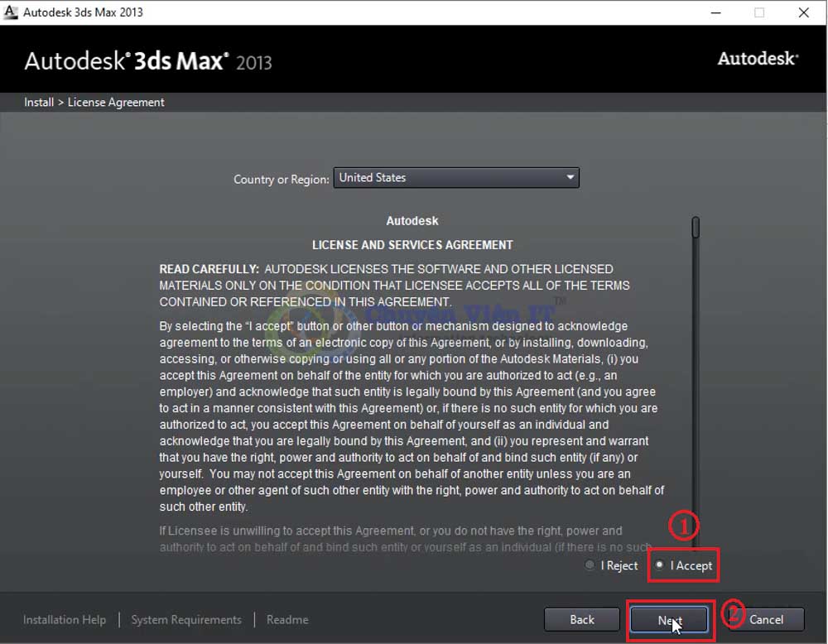Click the Back button
Screen dimensions: 828x644
pos(581,620)
